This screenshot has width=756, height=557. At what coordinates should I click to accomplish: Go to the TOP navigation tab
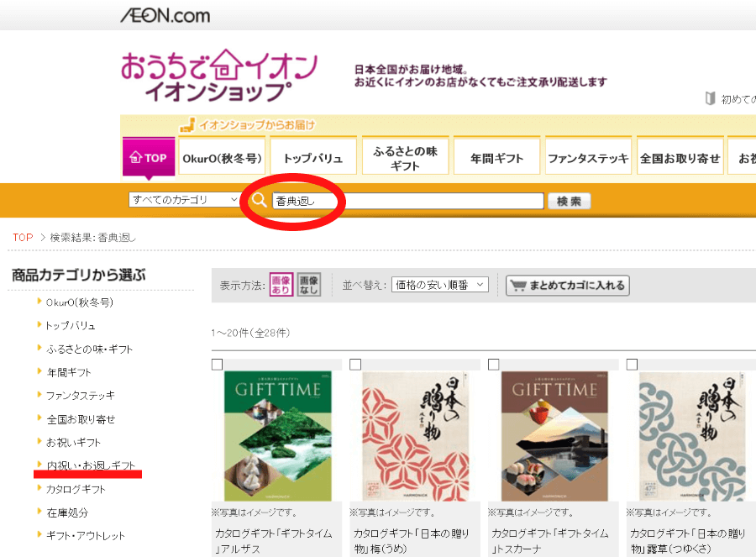(149, 157)
